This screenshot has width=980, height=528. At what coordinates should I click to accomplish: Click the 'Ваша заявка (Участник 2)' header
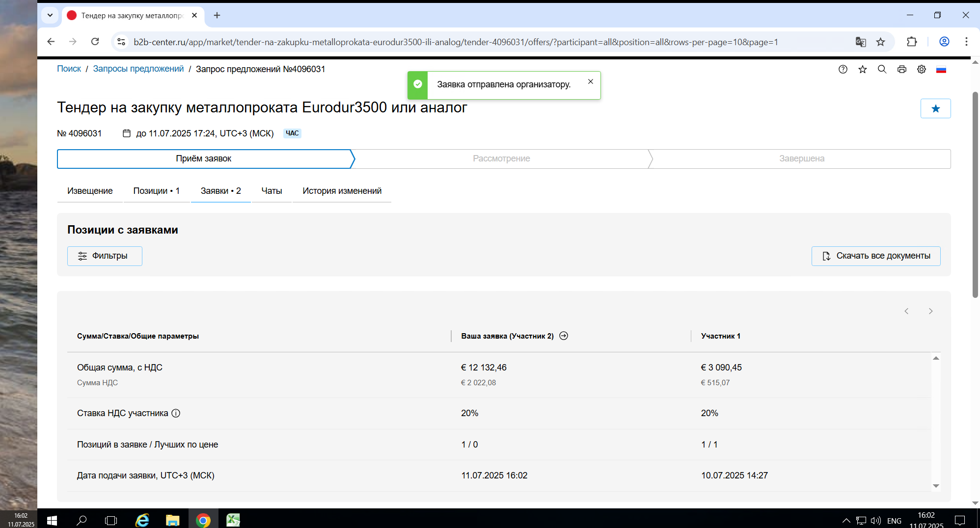[x=507, y=336]
